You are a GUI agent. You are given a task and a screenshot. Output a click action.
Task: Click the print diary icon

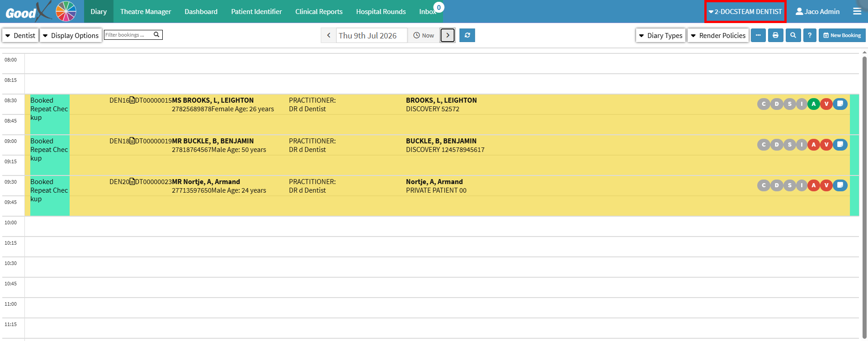pyautogui.click(x=776, y=35)
